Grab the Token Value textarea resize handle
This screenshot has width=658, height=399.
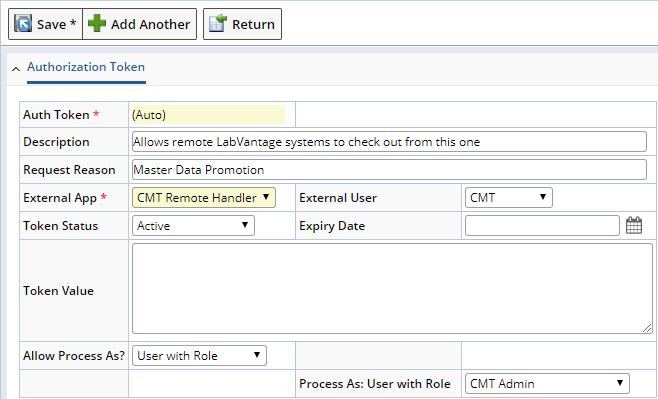pos(647,328)
